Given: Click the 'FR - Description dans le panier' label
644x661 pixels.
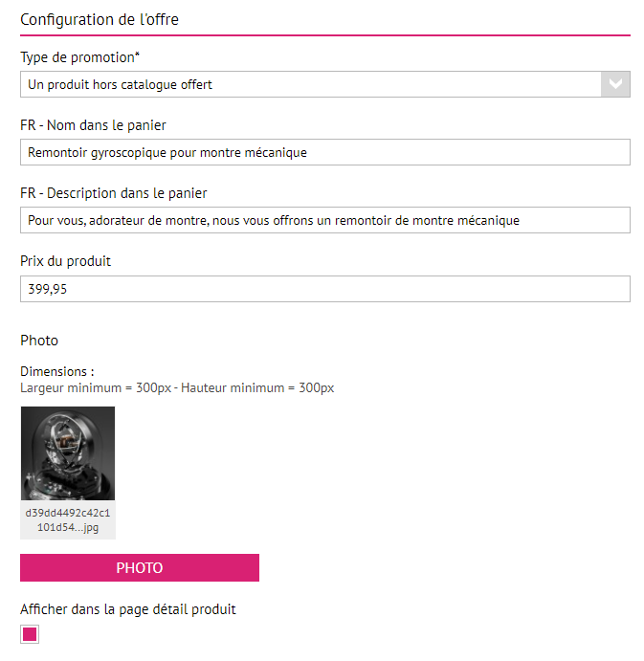Looking at the screenshot, I should pyautogui.click(x=114, y=193).
